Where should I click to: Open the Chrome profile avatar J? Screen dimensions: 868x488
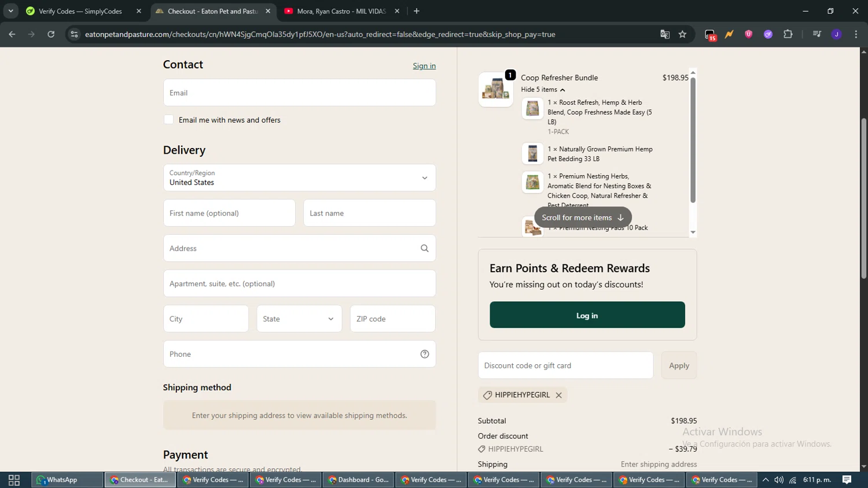pyautogui.click(x=837, y=34)
